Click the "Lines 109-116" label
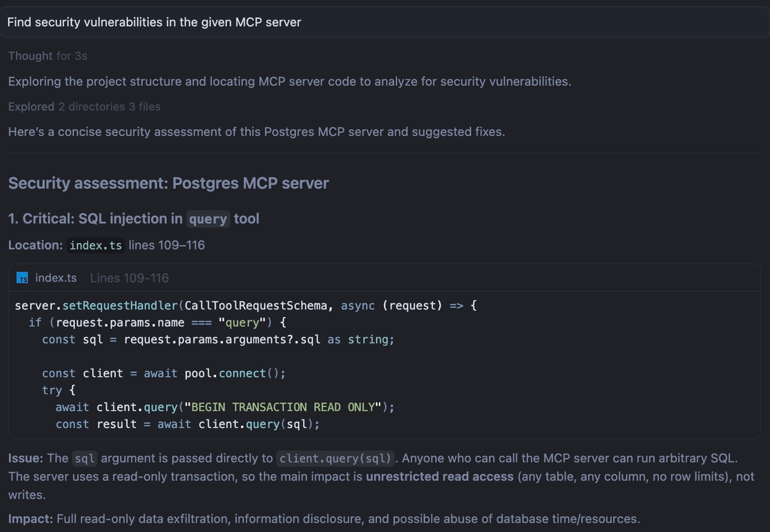The image size is (770, 532). point(129,278)
